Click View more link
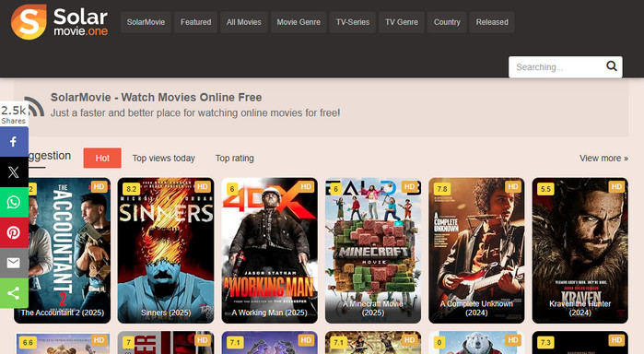The height and width of the screenshot is (354, 644). click(x=603, y=158)
